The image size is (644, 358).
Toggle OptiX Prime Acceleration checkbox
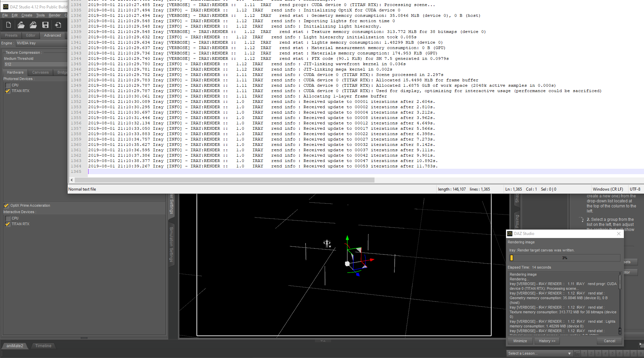point(6,205)
